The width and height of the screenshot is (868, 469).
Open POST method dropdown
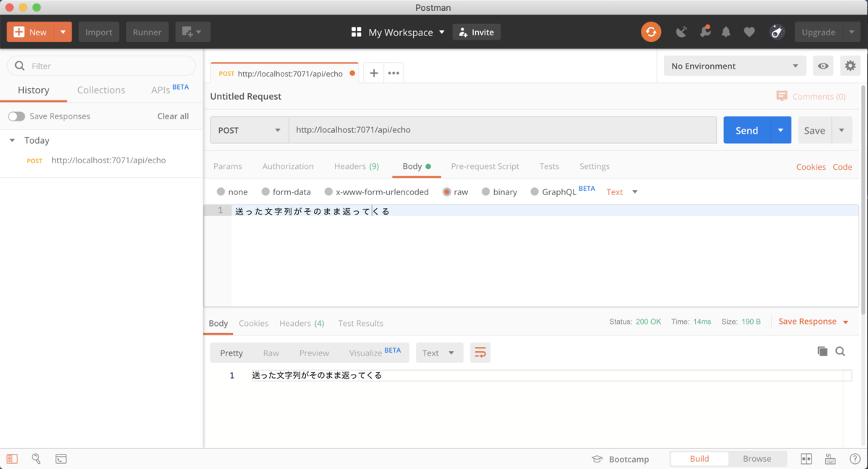click(250, 130)
